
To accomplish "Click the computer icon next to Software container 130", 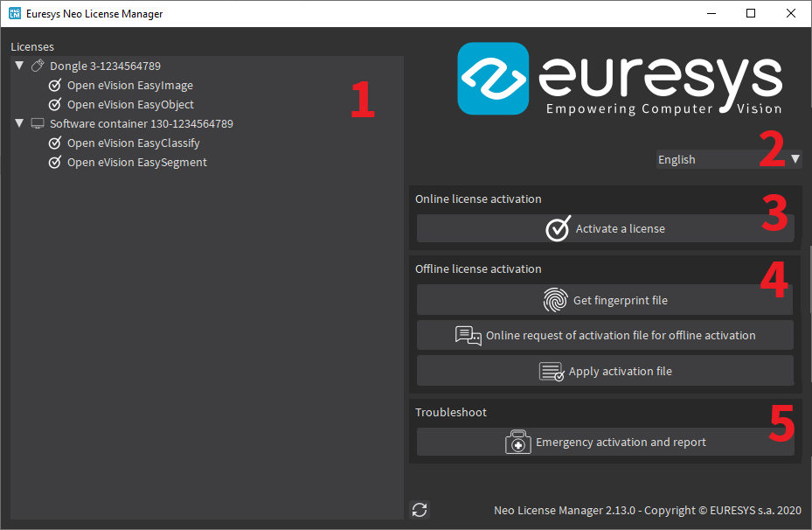I will coord(37,122).
